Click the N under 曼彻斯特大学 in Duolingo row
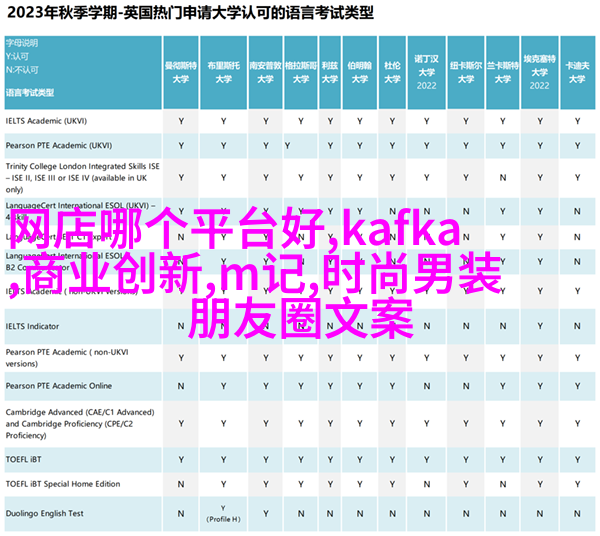The height and width of the screenshot is (536, 600). tap(181, 513)
